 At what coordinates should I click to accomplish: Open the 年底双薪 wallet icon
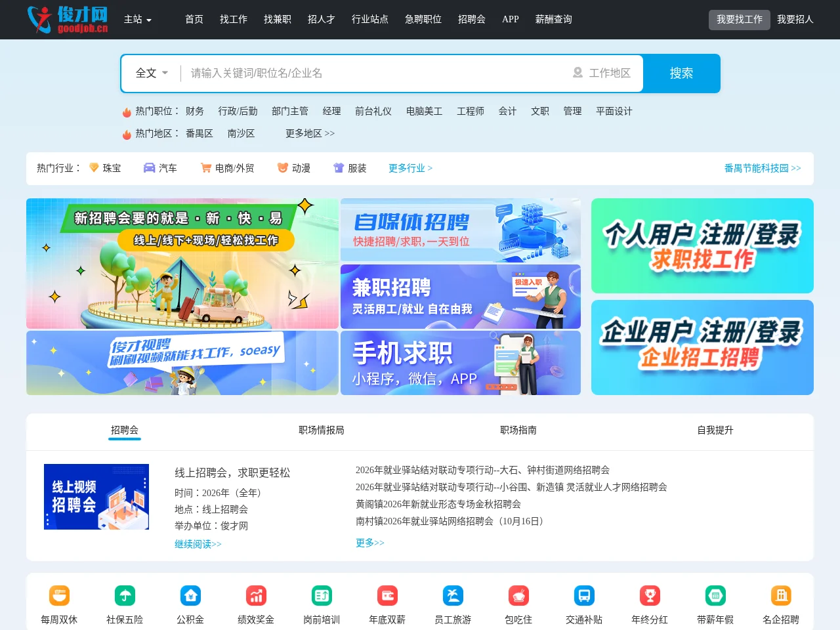pos(387,596)
